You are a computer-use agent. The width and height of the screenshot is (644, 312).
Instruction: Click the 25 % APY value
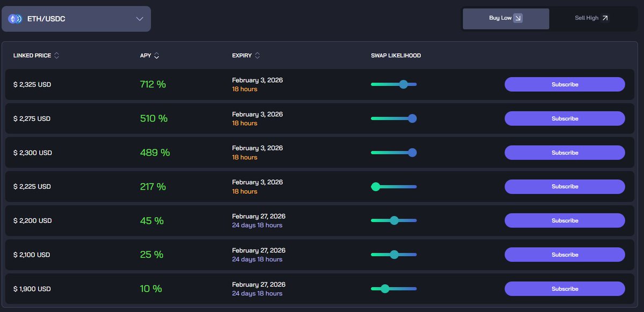click(x=152, y=255)
